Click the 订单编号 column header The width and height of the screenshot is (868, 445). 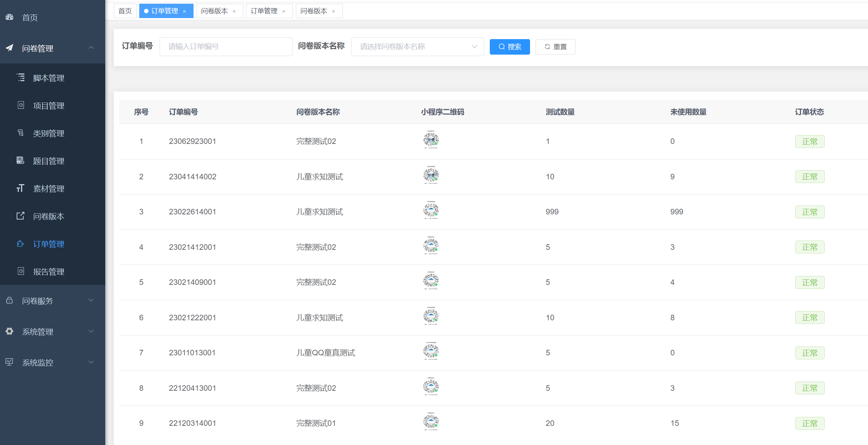tap(183, 112)
